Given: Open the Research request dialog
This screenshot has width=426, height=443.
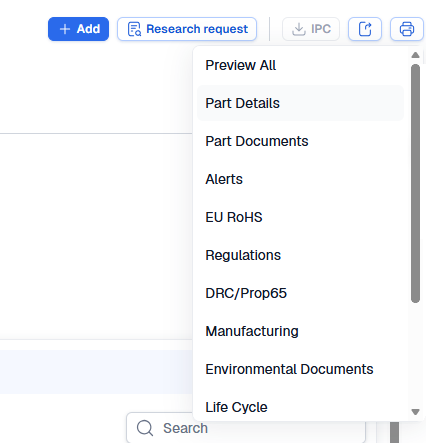Looking at the screenshot, I should 187,29.
